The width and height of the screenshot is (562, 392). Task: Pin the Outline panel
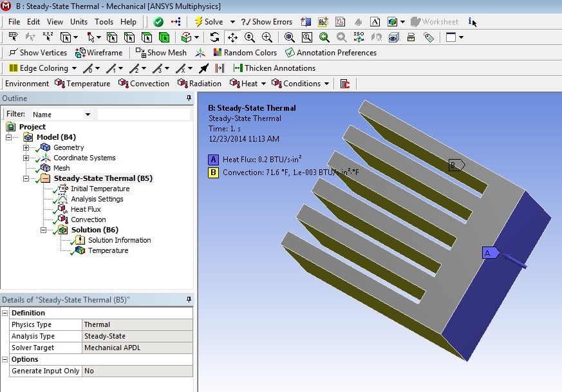[189, 98]
